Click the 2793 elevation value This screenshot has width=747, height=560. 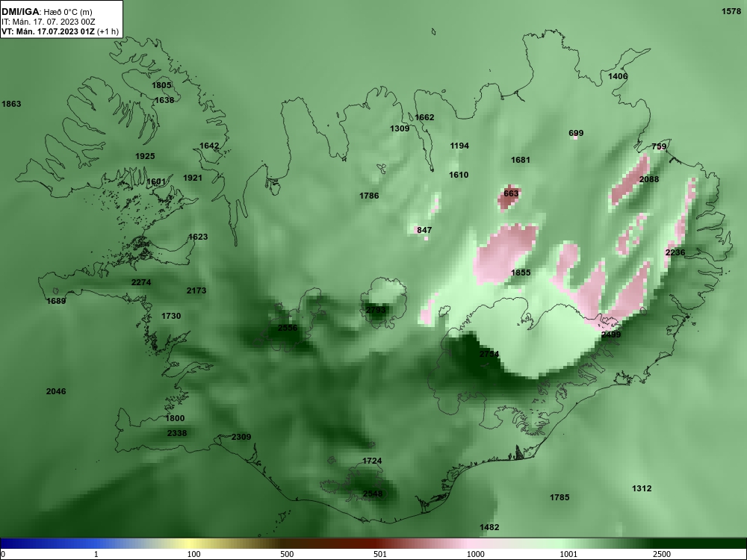pos(376,310)
